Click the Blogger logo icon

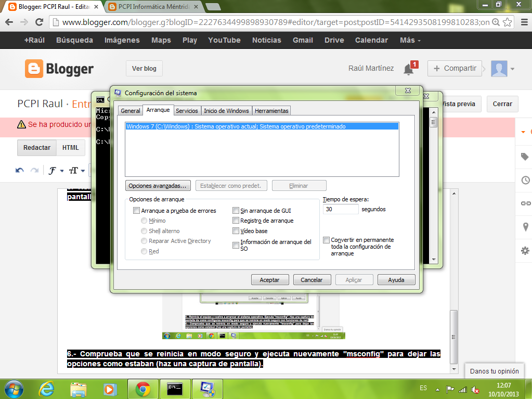(34, 69)
